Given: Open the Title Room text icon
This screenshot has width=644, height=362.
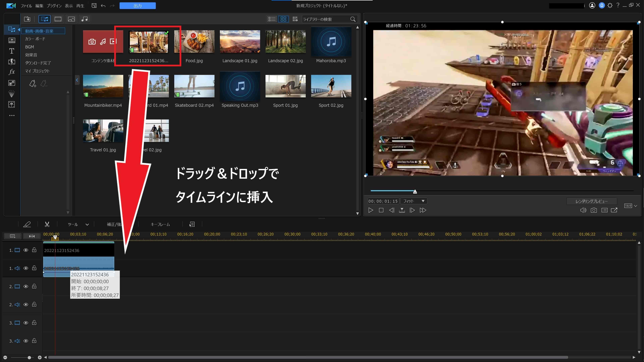Looking at the screenshot, I should tap(12, 51).
